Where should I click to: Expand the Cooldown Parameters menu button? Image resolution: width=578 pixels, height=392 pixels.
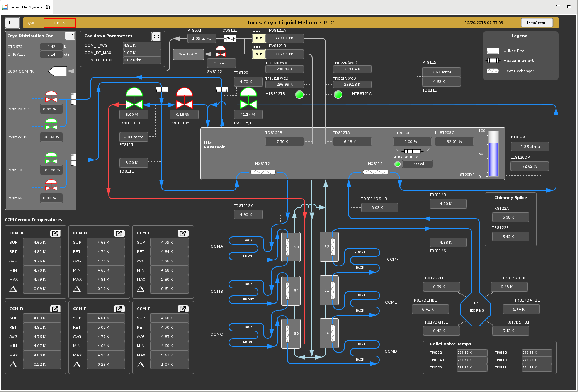pyautogui.click(x=156, y=36)
